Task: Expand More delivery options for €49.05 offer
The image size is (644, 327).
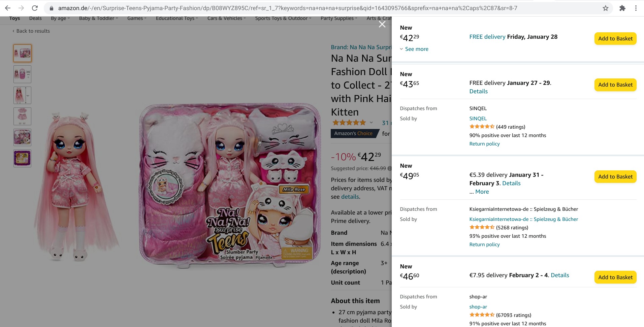Action: point(482,192)
